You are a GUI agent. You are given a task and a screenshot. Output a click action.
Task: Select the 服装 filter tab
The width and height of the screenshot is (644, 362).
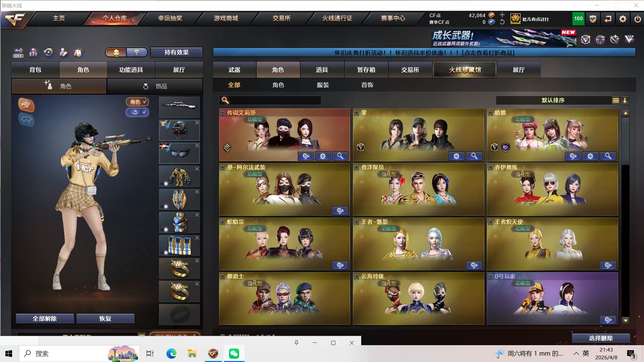pos(323,85)
